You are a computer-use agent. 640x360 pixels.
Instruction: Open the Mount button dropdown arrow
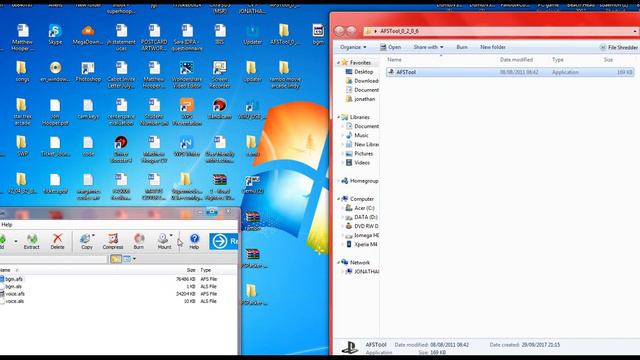(171, 236)
